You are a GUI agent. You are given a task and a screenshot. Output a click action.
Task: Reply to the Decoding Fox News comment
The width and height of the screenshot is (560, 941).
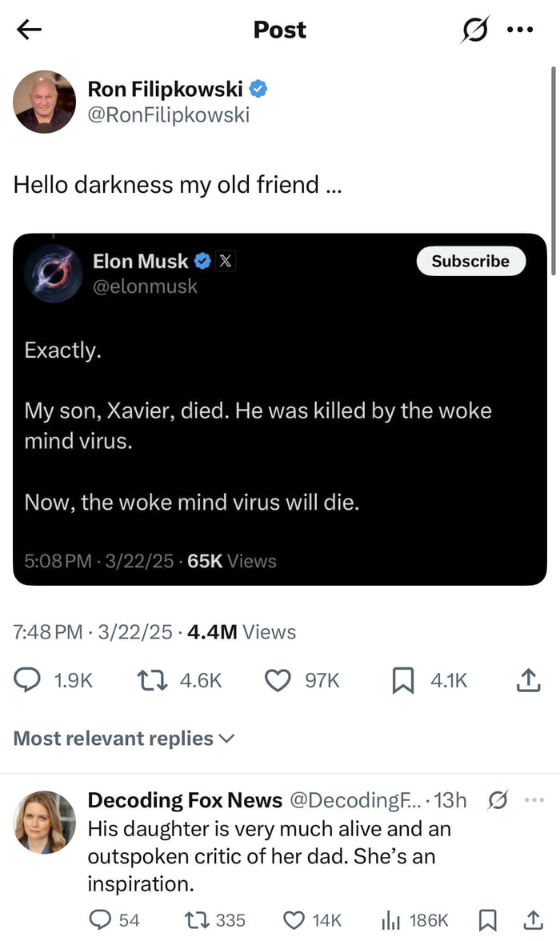pyautogui.click(x=100, y=920)
